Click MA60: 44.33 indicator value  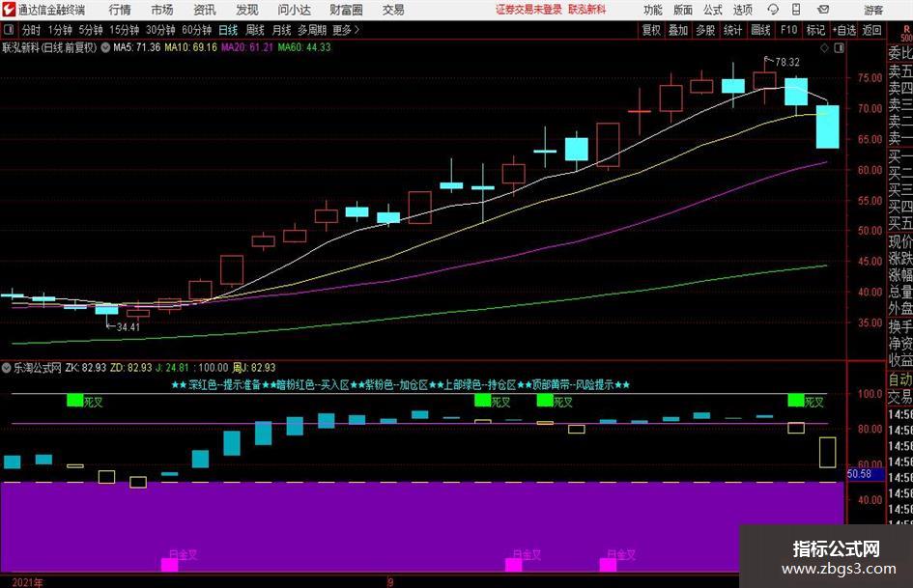304,47
